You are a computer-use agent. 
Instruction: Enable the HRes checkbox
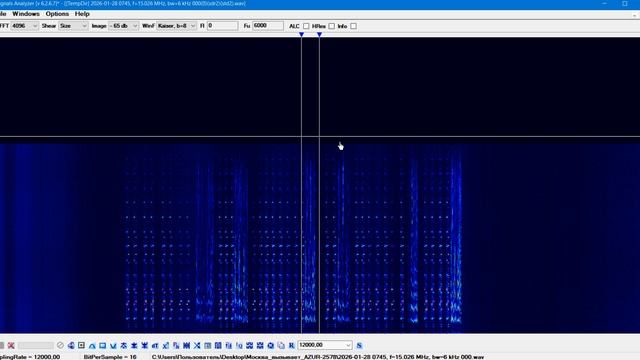tap(331, 26)
